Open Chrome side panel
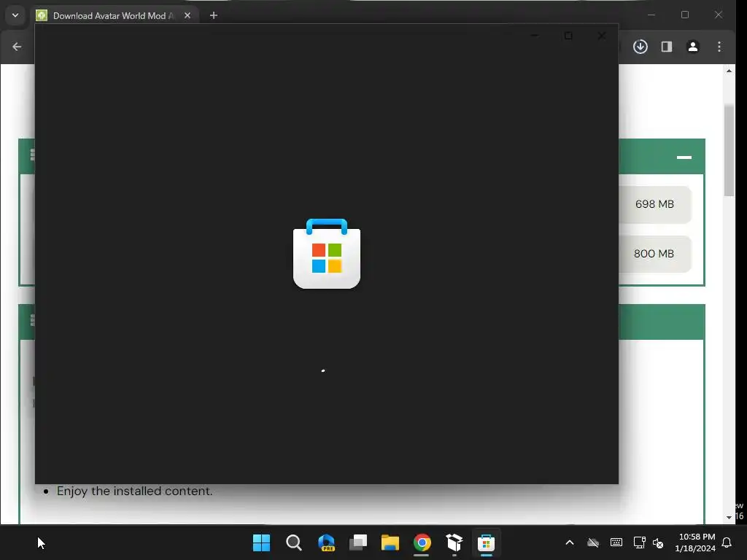Viewport: 747px width, 560px height. tap(667, 47)
